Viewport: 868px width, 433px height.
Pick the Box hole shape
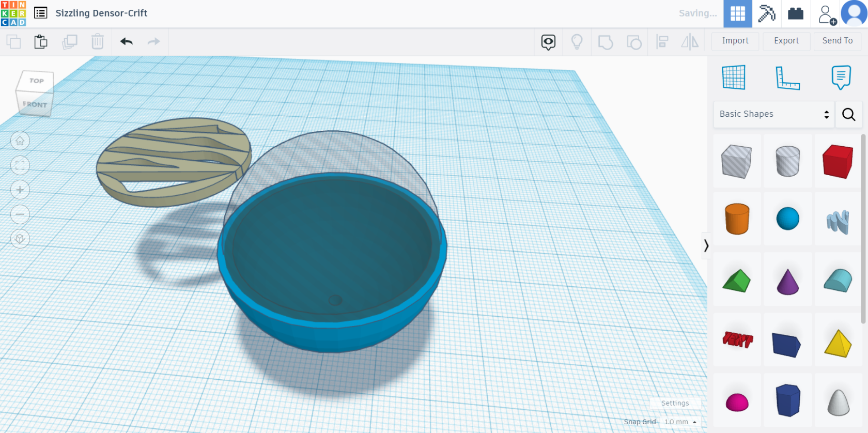coord(737,161)
